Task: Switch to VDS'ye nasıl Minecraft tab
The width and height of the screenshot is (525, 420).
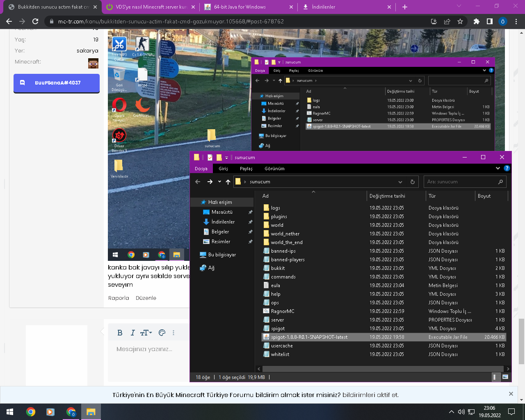Action: point(151,7)
